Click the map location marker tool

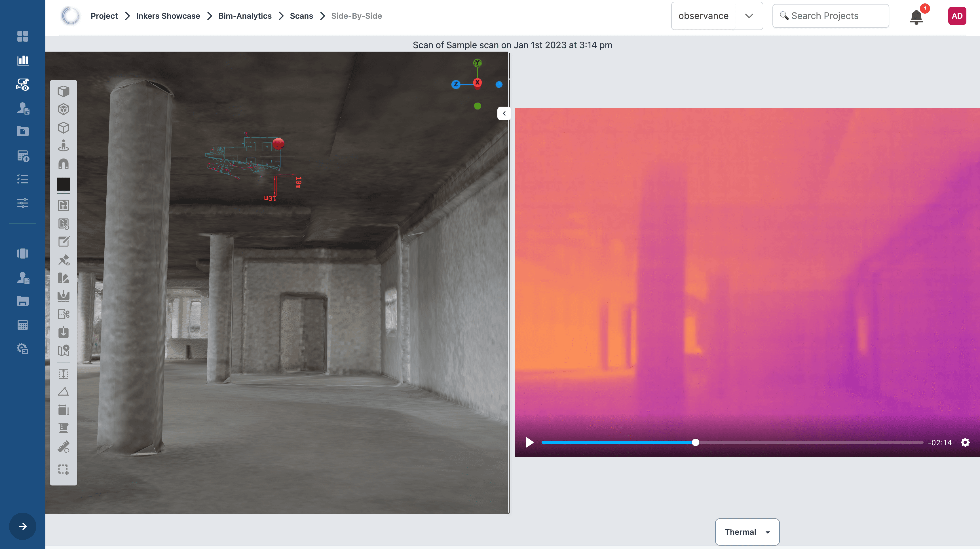click(x=64, y=350)
